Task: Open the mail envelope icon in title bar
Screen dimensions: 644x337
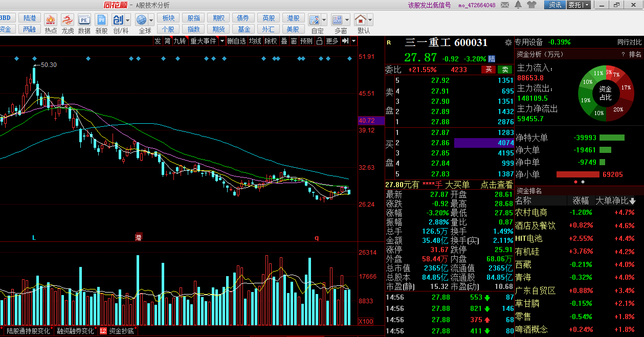Action: point(504,5)
